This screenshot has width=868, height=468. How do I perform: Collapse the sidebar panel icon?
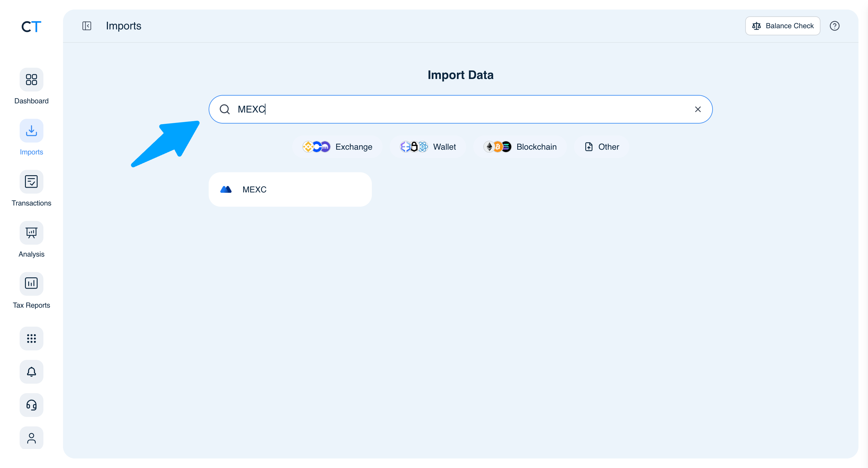pyautogui.click(x=87, y=26)
